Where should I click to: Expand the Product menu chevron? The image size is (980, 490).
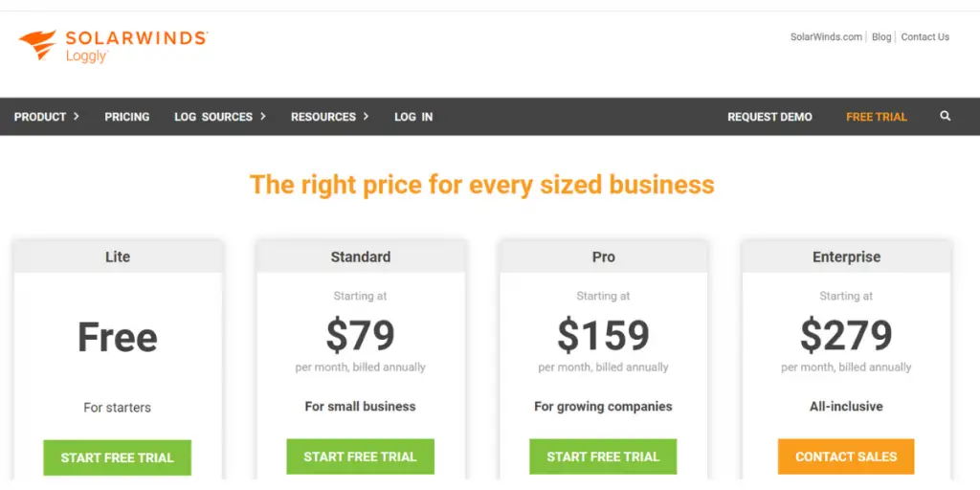[x=77, y=116]
